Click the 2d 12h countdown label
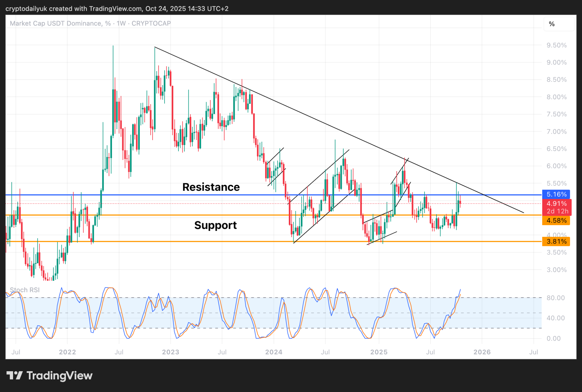Image resolution: width=582 pixels, height=392 pixels. (x=557, y=211)
